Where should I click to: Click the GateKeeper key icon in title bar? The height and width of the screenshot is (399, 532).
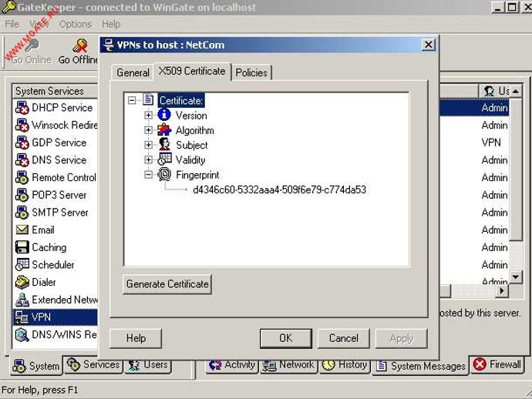point(8,6)
